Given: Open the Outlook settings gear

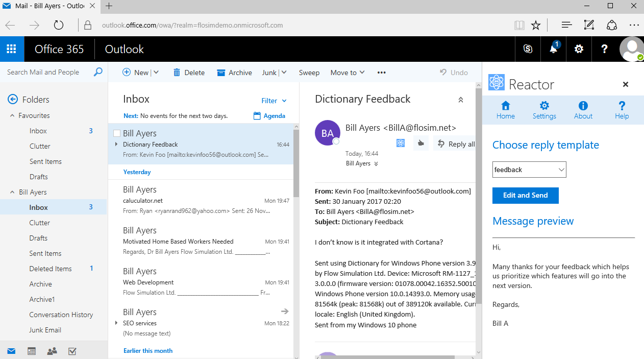Looking at the screenshot, I should [x=579, y=49].
